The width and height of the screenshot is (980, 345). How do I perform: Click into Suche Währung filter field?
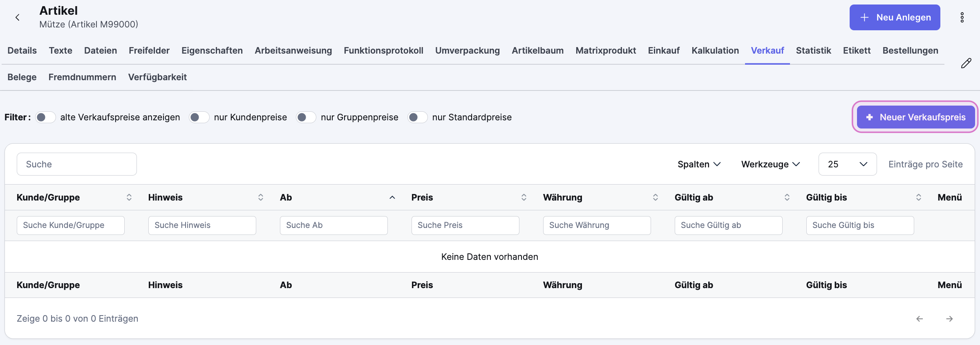[x=597, y=225]
